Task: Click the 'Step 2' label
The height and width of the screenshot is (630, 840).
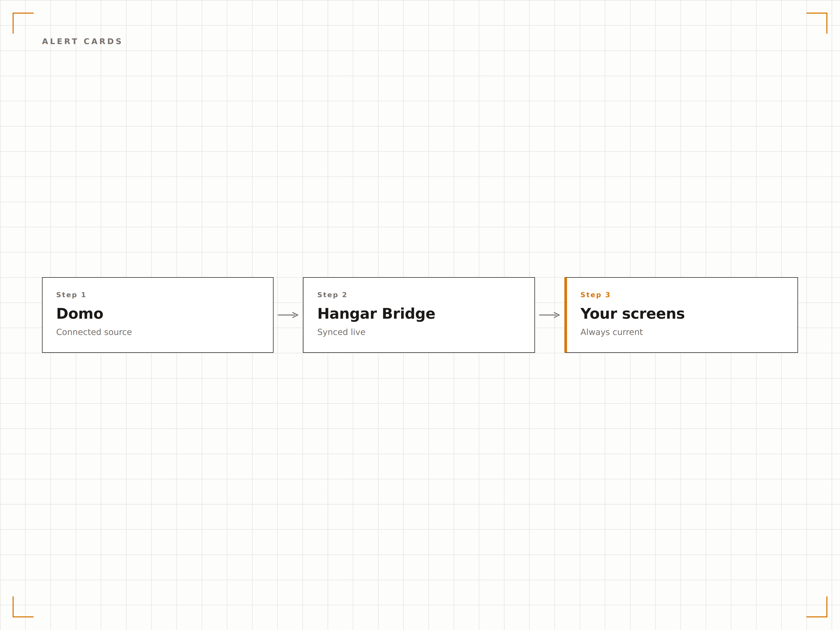Action: pyautogui.click(x=332, y=295)
